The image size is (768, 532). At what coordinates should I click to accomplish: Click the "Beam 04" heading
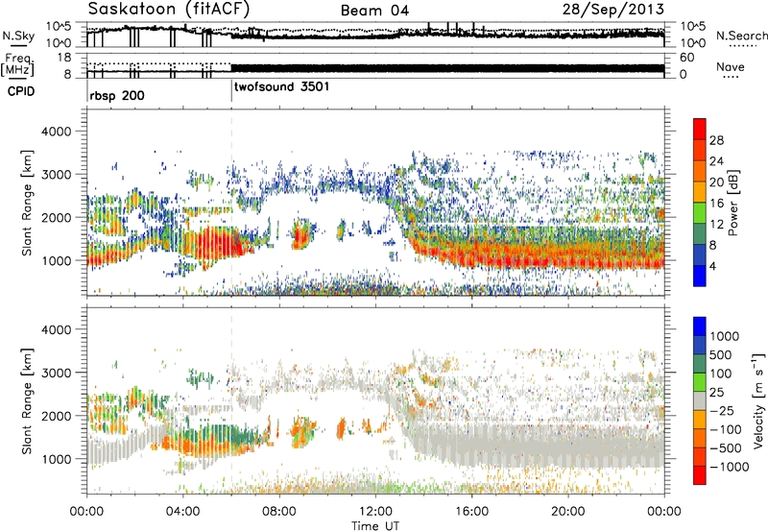[374, 11]
